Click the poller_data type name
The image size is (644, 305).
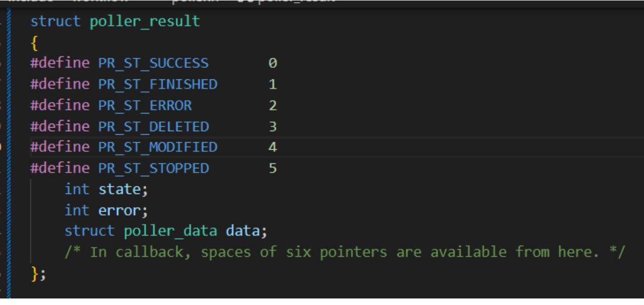pyautogui.click(x=170, y=231)
